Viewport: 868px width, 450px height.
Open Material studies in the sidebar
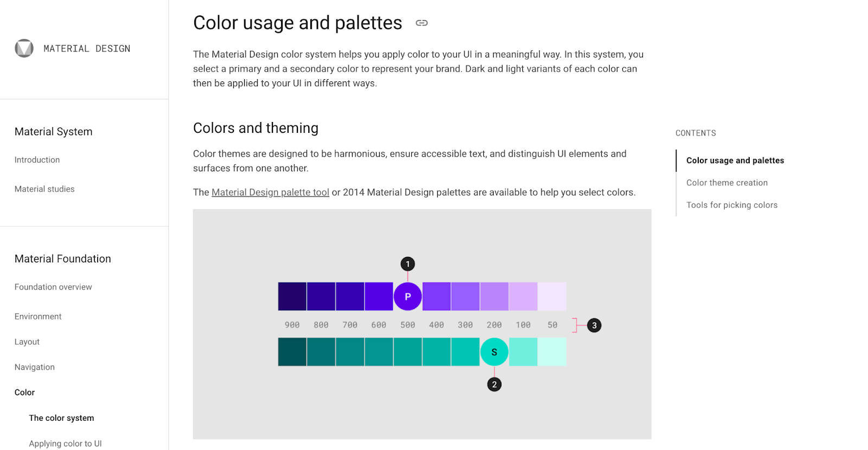[44, 189]
